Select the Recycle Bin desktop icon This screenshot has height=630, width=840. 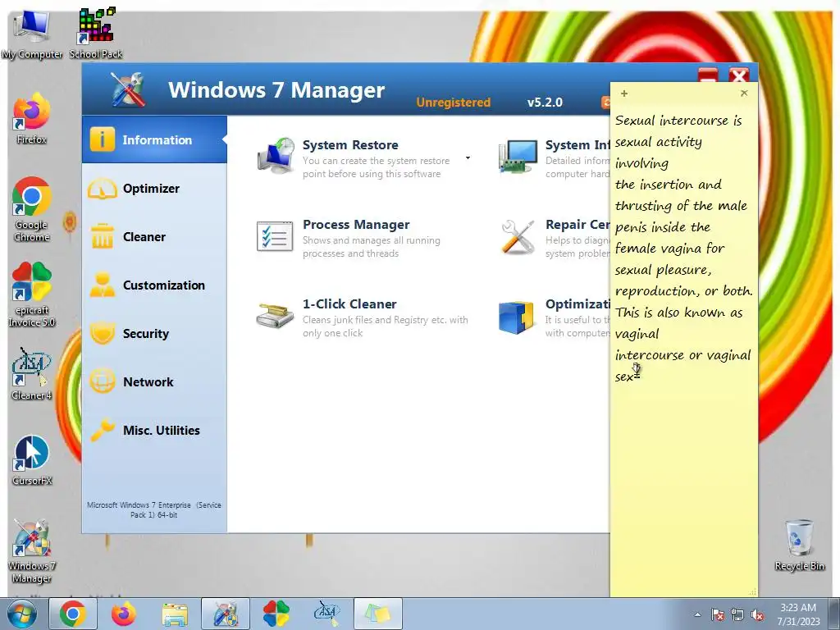[799, 545]
